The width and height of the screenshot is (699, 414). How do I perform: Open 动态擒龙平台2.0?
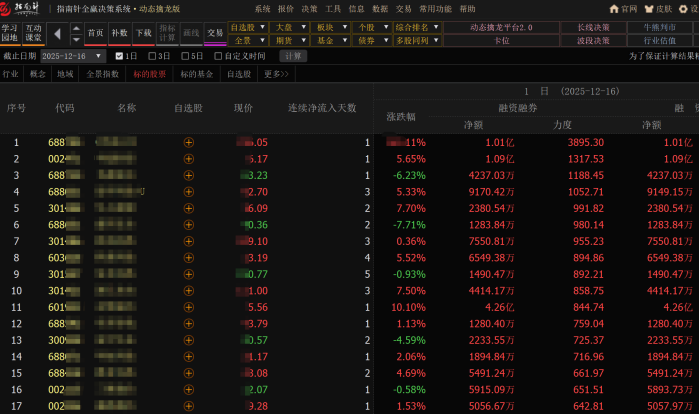(501, 27)
